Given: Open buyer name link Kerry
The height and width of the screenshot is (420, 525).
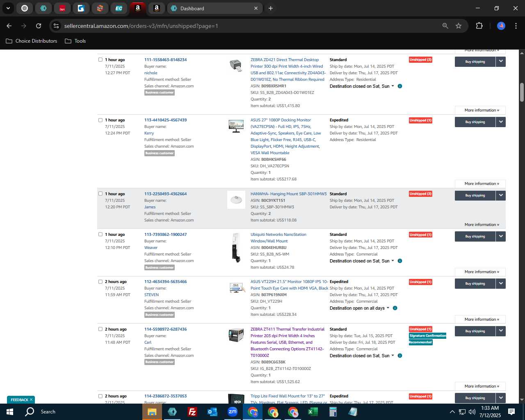Looking at the screenshot, I should coord(149,133).
